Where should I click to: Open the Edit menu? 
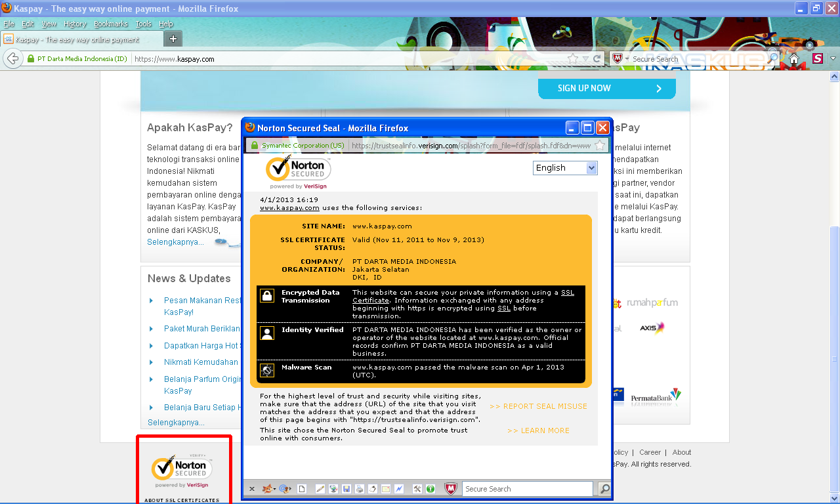click(x=28, y=24)
